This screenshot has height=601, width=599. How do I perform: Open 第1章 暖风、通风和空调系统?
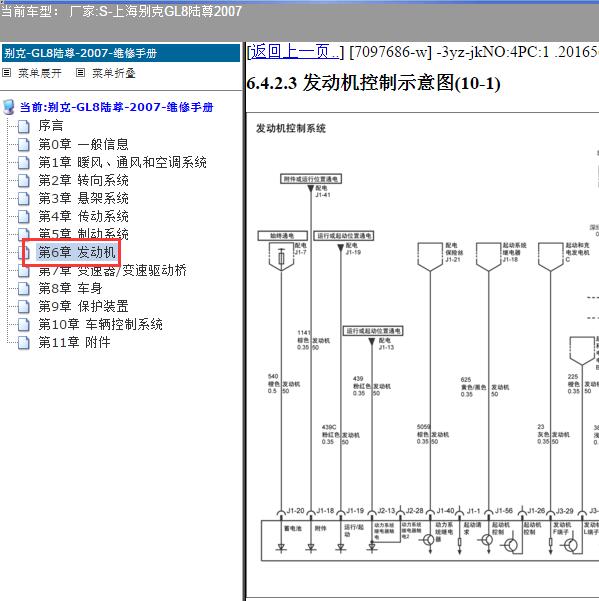pos(122,162)
